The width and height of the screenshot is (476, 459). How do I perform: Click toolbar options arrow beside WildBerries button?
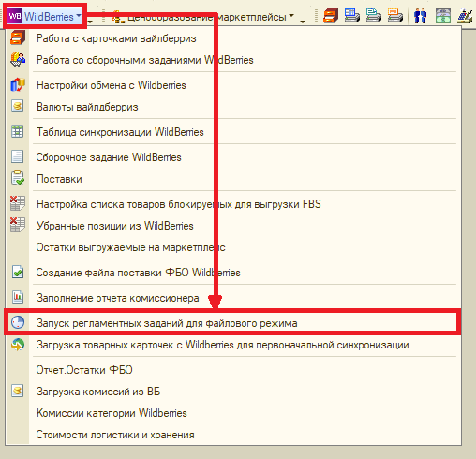point(90,22)
